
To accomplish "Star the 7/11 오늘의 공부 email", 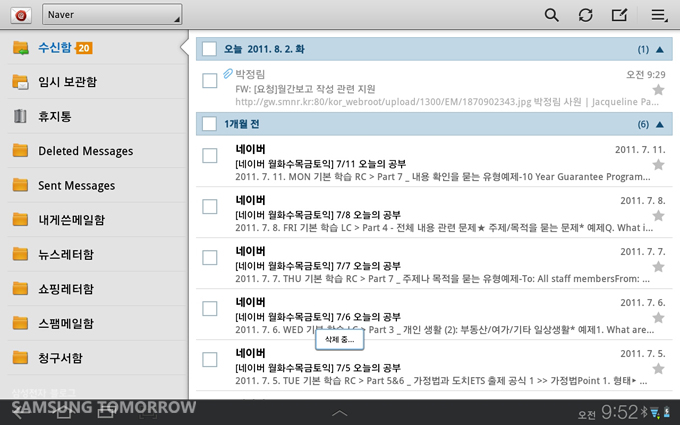I will click(x=658, y=165).
